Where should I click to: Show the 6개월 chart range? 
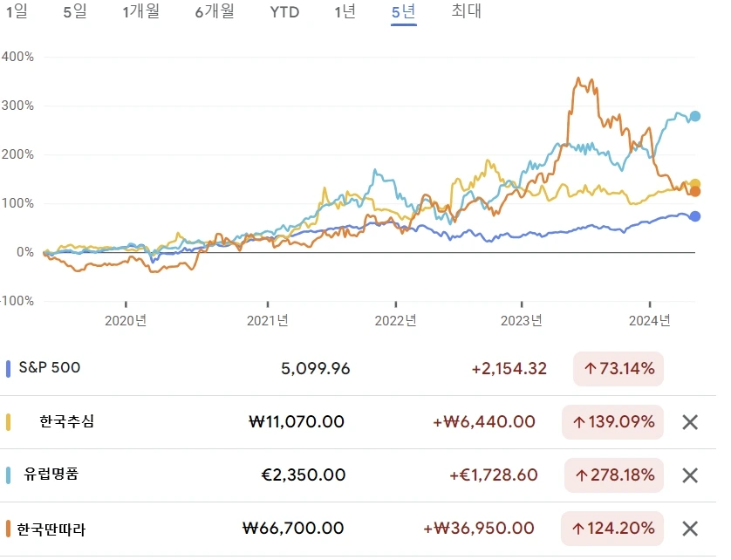click(216, 11)
